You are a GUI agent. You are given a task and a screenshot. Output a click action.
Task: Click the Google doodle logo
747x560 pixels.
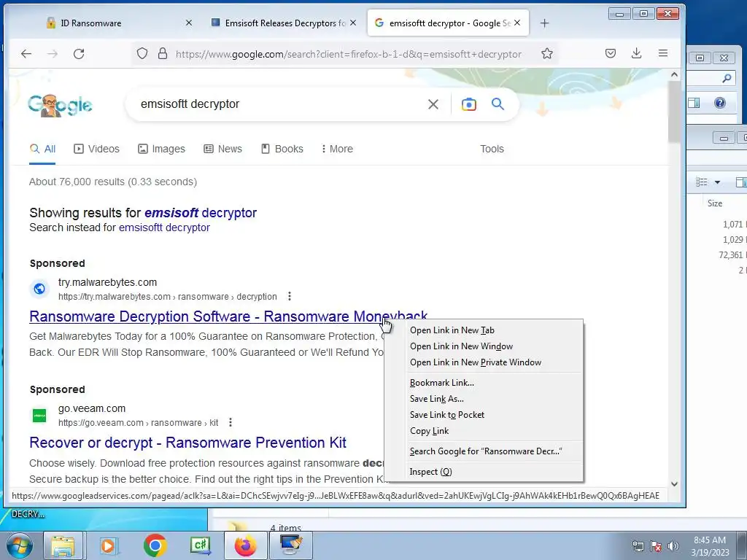[60, 105]
